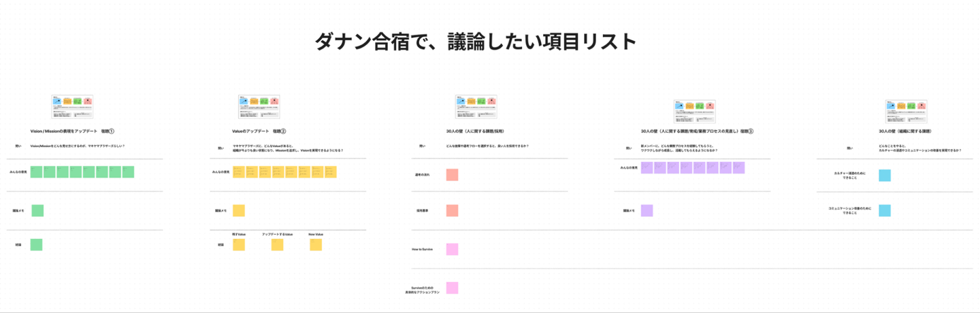The image size is (980, 313).
Task: Open thumbnail above Vision/Mission section
Action: 71,108
